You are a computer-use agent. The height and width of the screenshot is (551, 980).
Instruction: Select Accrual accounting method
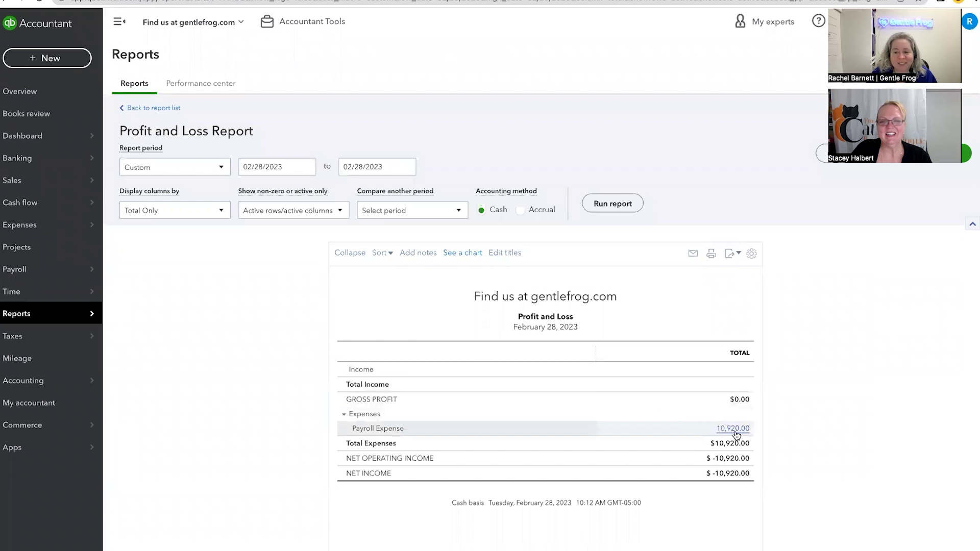(520, 210)
